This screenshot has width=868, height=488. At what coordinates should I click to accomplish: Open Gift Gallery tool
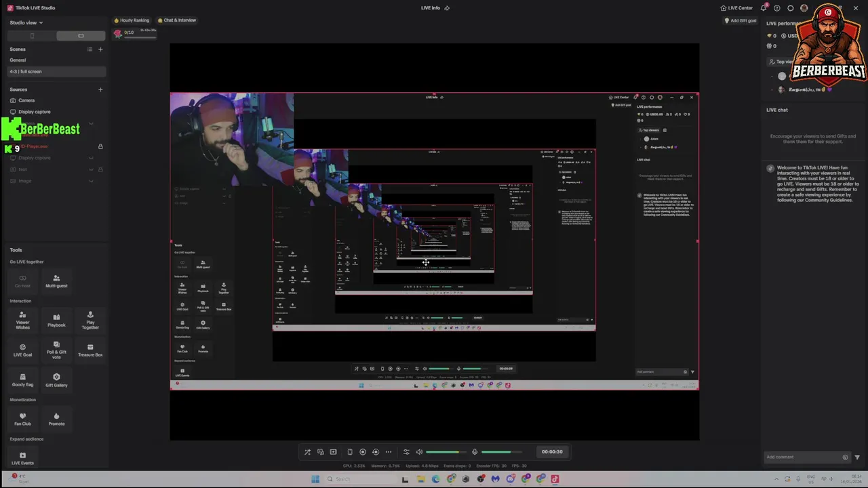56,380
